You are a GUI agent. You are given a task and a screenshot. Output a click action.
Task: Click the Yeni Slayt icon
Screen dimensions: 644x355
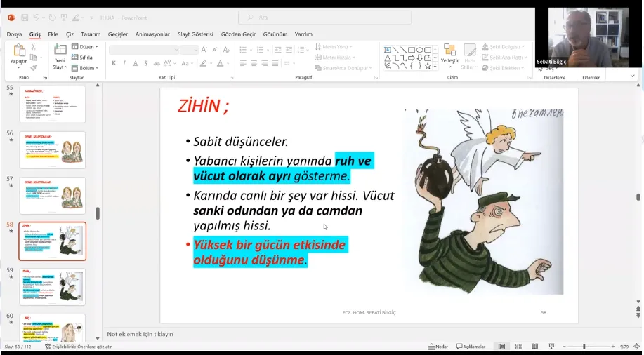click(60, 52)
